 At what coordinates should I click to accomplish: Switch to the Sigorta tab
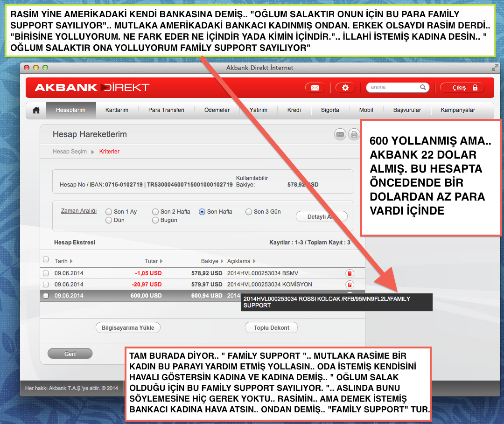[330, 110]
